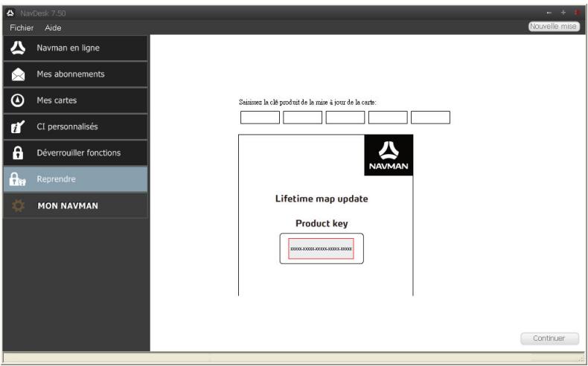Open the MON NAVMAN section
The image size is (588, 366).
[x=75, y=205]
